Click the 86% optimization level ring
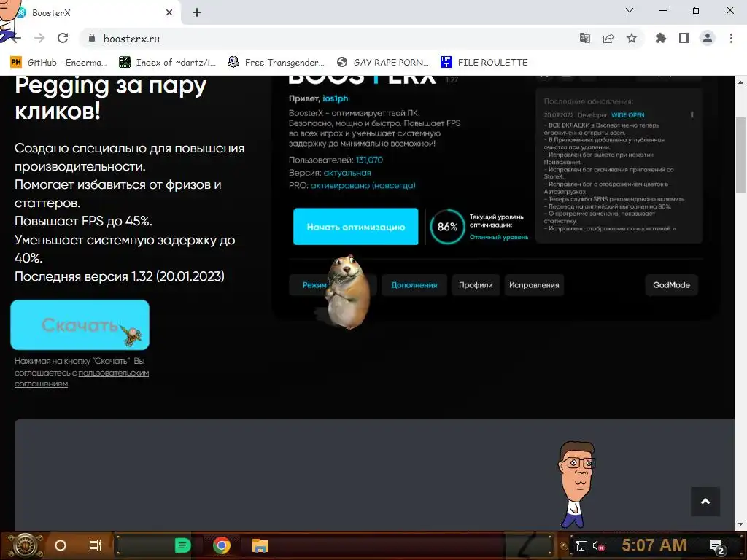Screen dimensions: 747x560 pyautogui.click(x=447, y=227)
